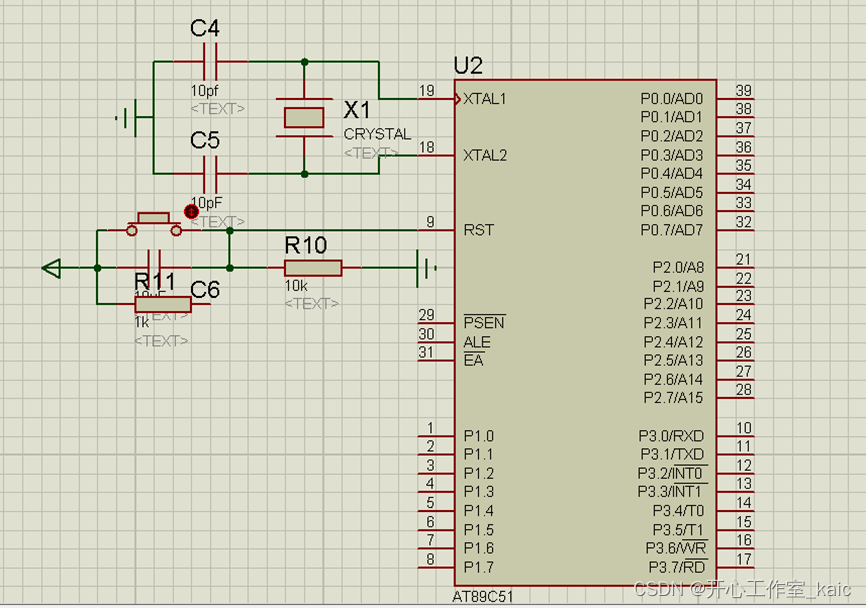This screenshot has width=866, height=608.
Task: Click the <TEXT> placeholder under C4
Action: 218,109
